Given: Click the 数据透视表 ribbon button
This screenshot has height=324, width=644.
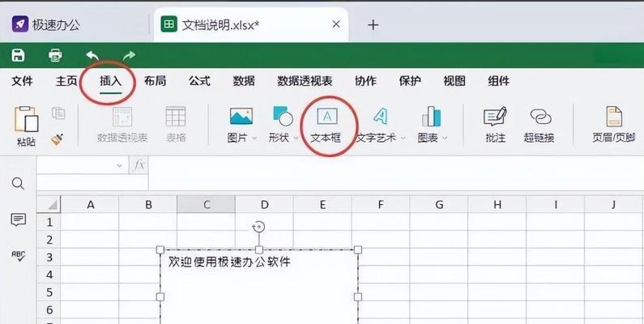Looking at the screenshot, I should click(122, 126).
